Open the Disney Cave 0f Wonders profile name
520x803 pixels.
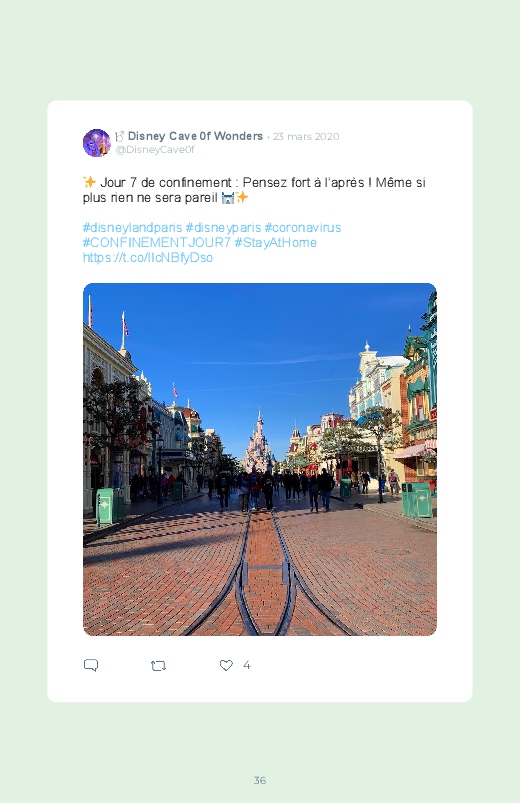click(x=195, y=136)
